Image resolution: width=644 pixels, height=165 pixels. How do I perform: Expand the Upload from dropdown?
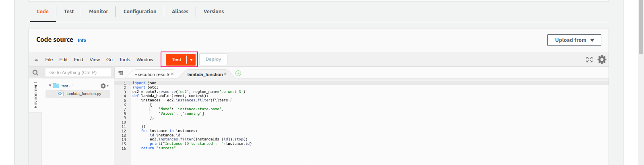[574, 40]
